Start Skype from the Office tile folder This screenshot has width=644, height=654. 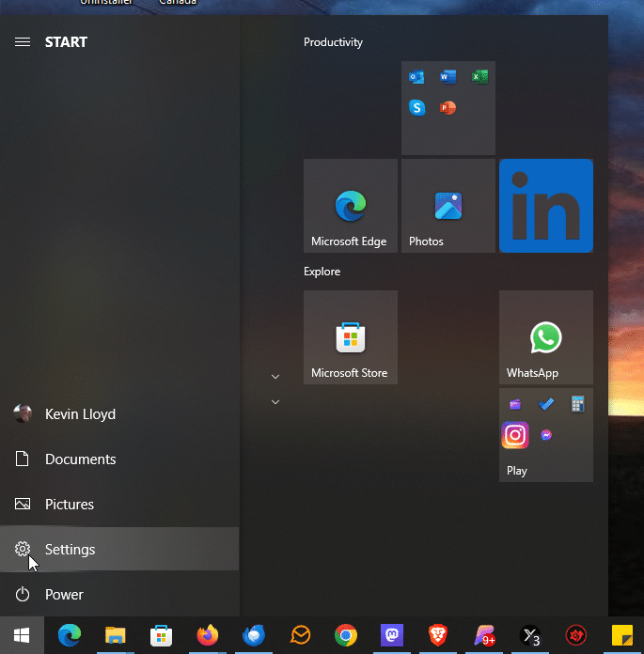tap(416, 108)
